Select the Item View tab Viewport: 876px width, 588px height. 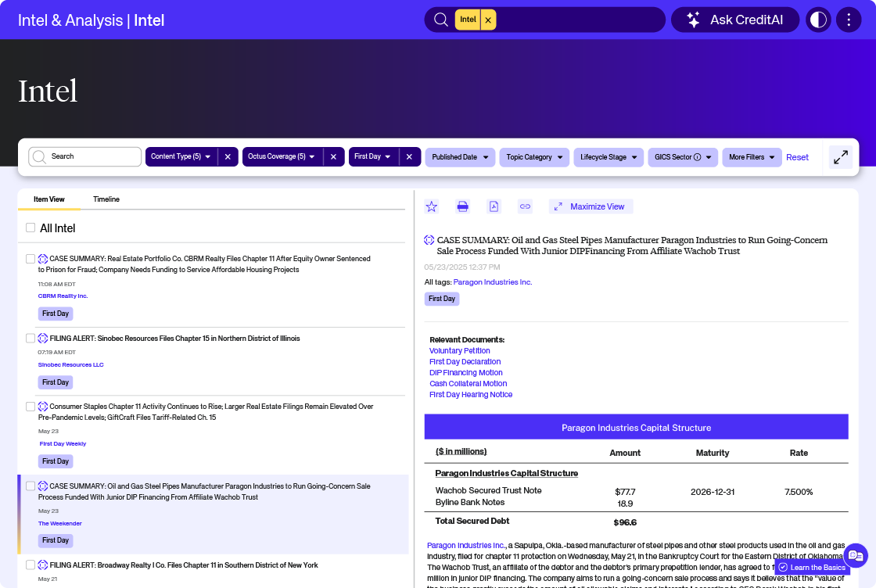(48, 199)
